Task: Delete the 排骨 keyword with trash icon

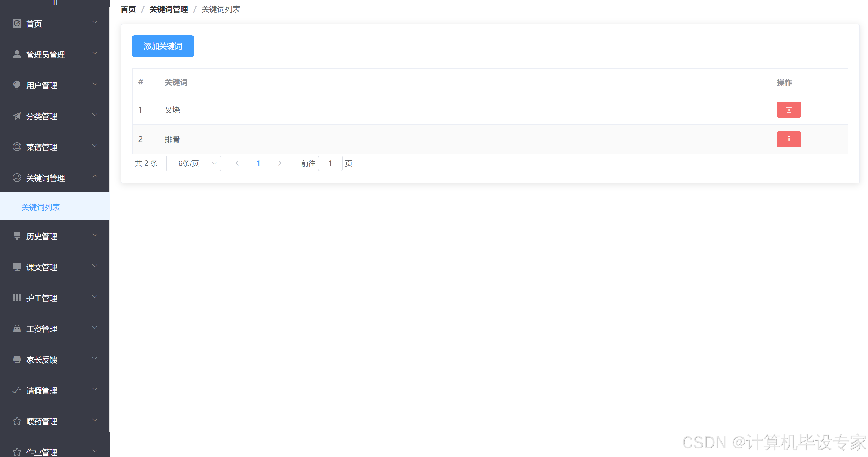Action: (788, 139)
